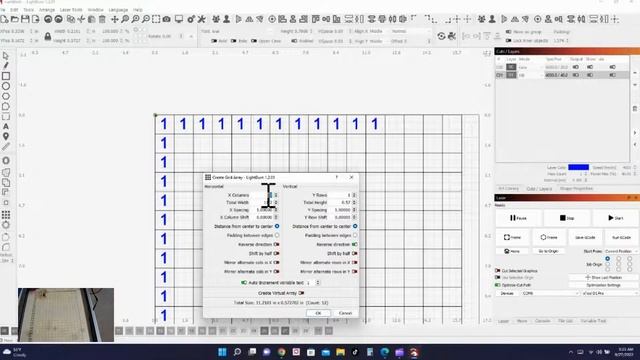Create a new file via toolbar icon
Viewport: 640px width, 360px height.
click(4, 19)
